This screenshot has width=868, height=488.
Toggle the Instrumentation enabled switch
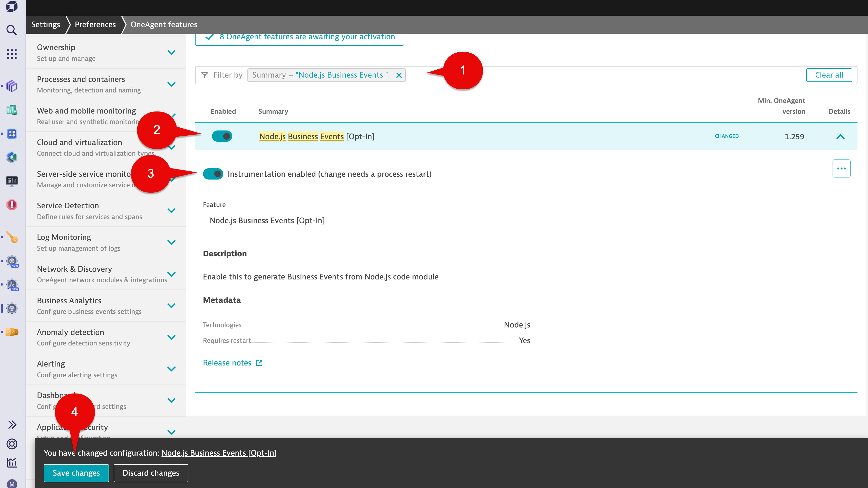click(213, 174)
